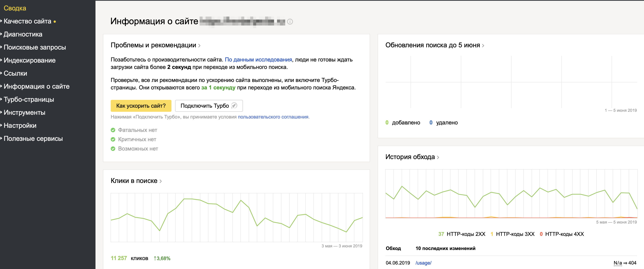Screen dimensions: 644x269
Task: Click green checkmark next to Фатальных нет
Action: click(113, 130)
